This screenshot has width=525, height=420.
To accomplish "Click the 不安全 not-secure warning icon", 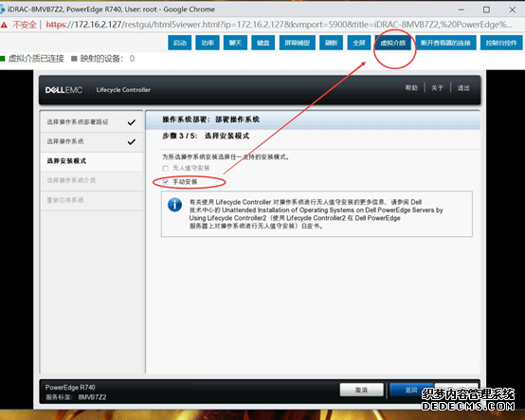I will (4, 25).
